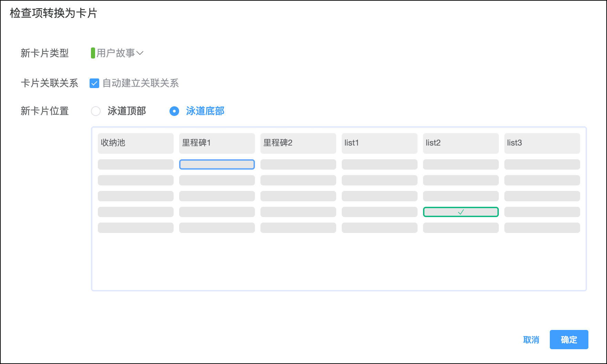Click the 收纳池 column header
The image size is (607, 364).
coord(135,143)
